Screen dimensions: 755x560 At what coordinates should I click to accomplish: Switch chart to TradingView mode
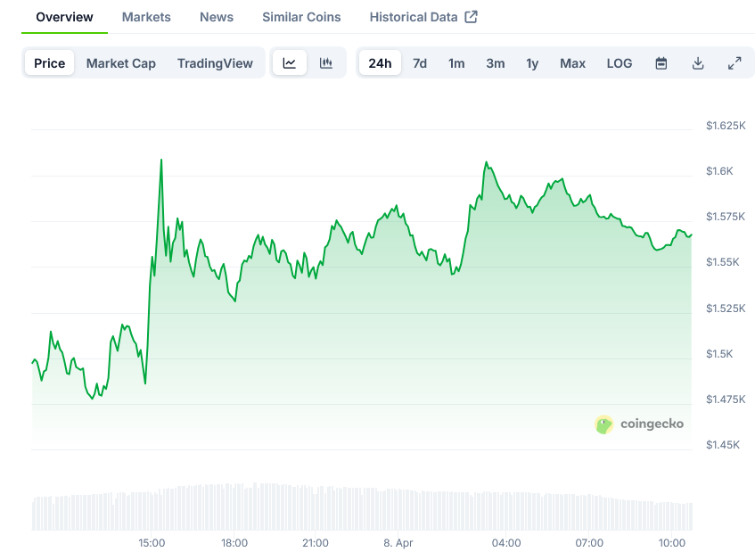tap(215, 63)
